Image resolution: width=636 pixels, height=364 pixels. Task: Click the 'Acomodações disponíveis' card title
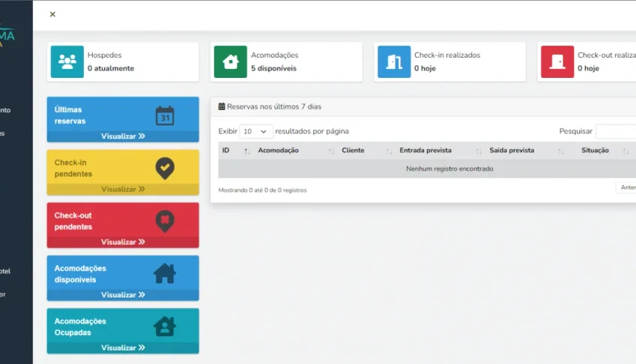pyautogui.click(x=80, y=274)
